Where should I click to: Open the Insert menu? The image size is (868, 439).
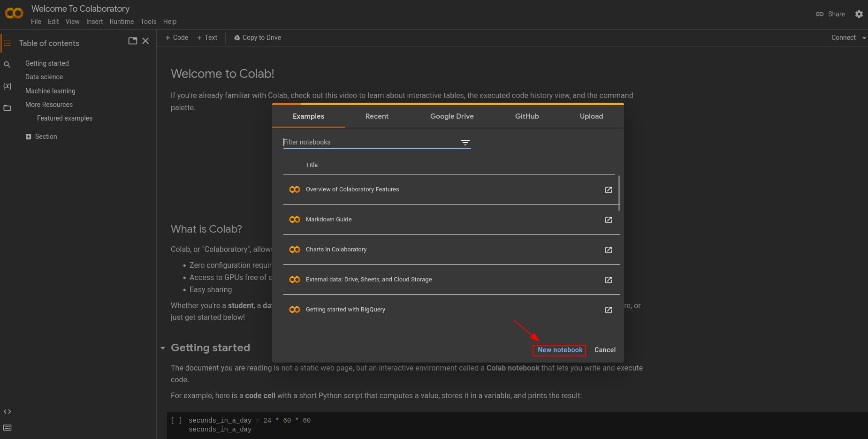tap(95, 22)
